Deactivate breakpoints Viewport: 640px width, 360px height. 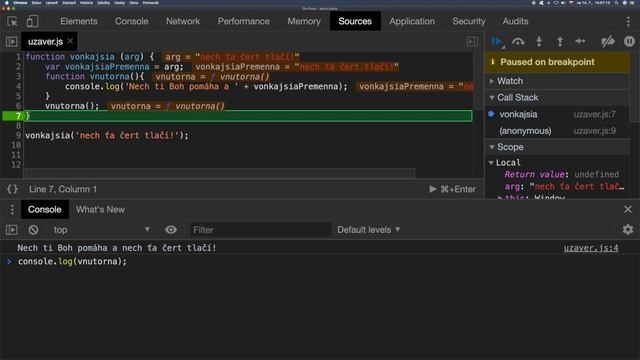pos(608,41)
